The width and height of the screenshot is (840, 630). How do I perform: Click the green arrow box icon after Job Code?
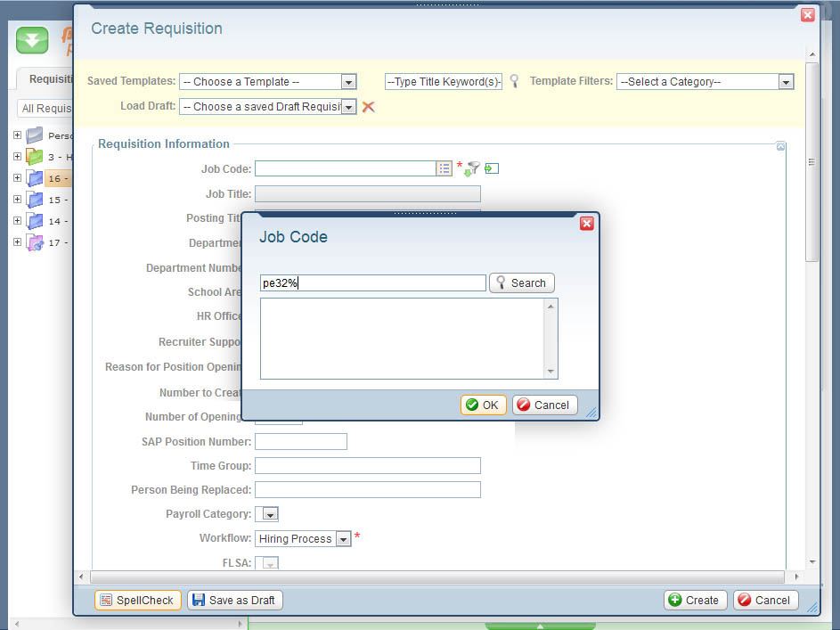pos(492,168)
